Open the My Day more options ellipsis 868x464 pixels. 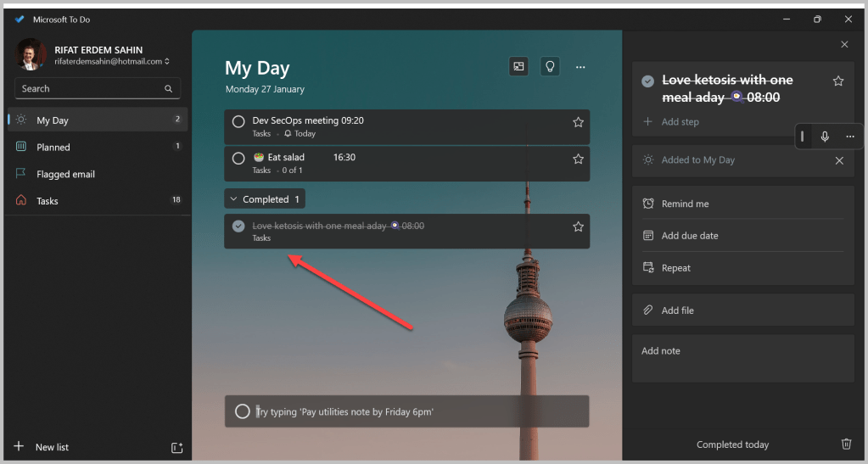(580, 67)
